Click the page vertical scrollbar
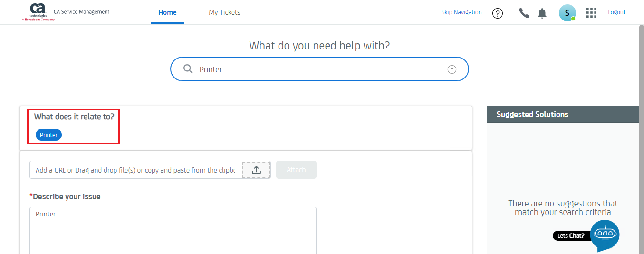Screen dimensions: 644x254 (641, 138)
